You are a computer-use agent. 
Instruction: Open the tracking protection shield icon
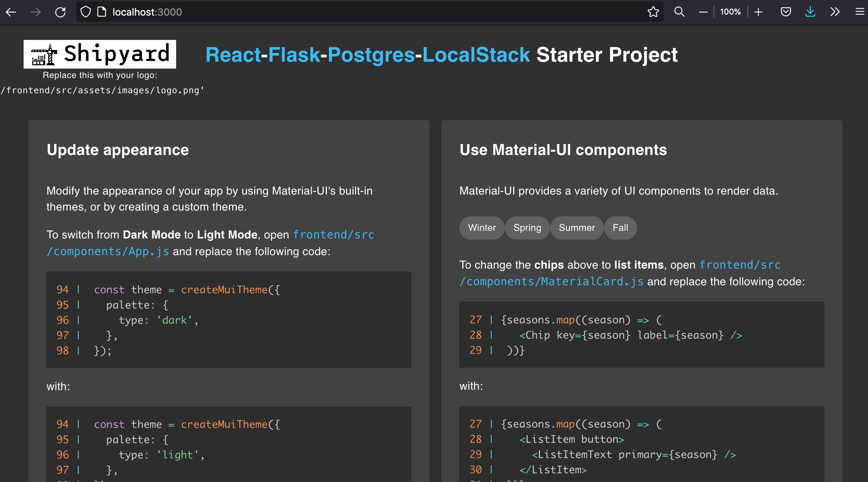(x=86, y=12)
